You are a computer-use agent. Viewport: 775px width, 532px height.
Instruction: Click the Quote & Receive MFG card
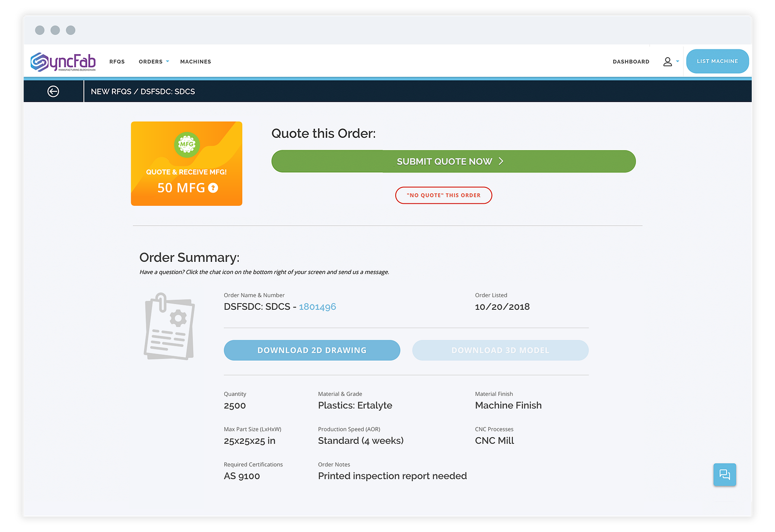[186, 164]
